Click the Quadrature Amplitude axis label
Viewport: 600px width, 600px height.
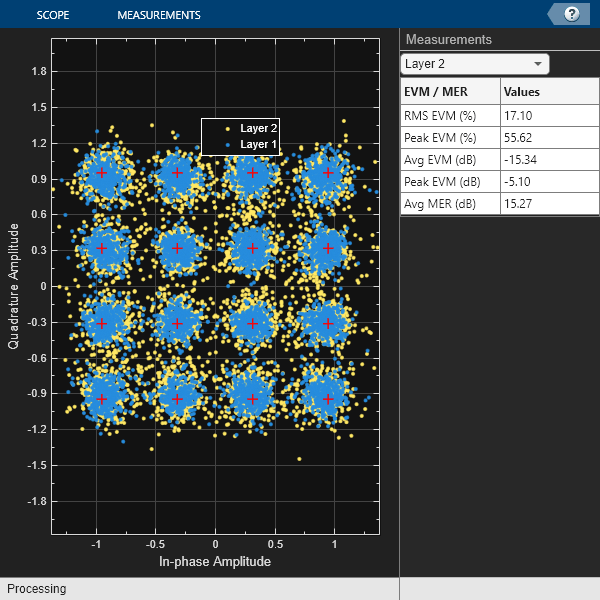(13, 286)
